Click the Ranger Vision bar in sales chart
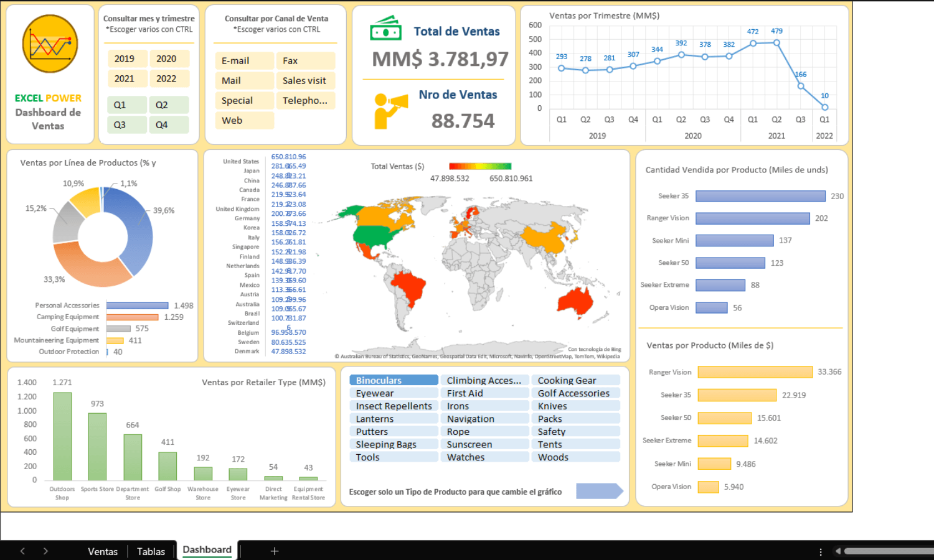This screenshot has height=560, width=934. click(x=755, y=372)
